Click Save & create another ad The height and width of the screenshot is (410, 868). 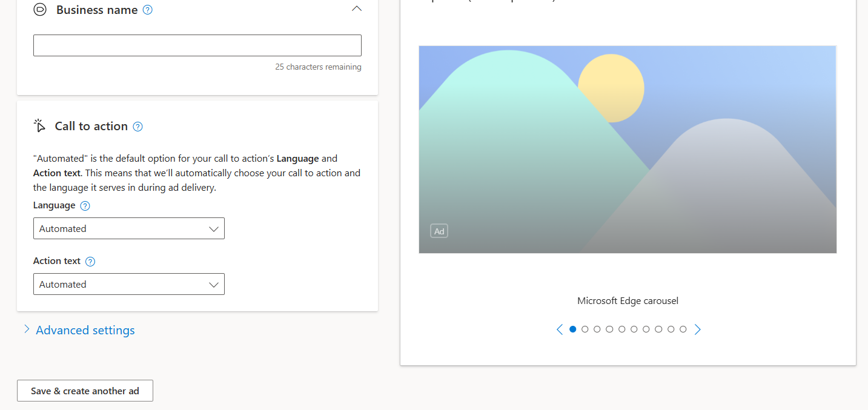coord(85,391)
